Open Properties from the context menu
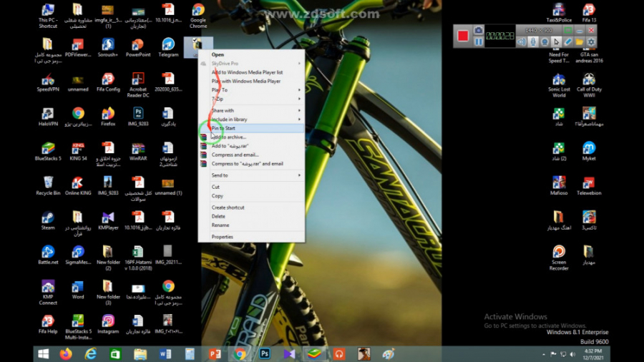 coord(251,237)
